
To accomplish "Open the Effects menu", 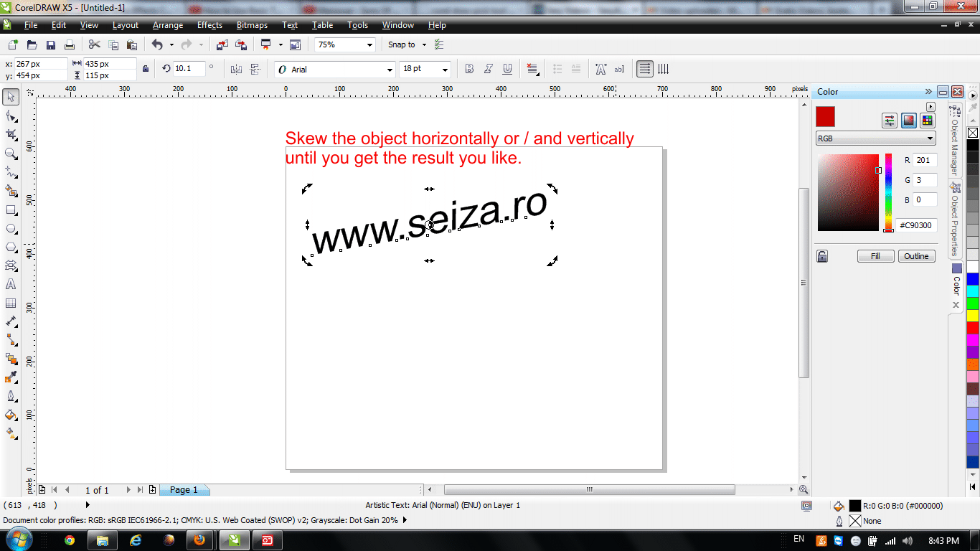I will pos(209,25).
